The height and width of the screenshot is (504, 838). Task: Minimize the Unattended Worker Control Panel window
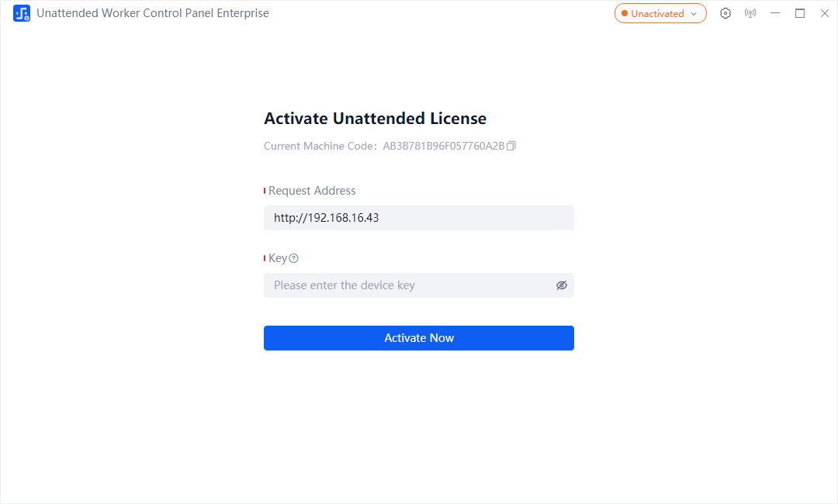[x=774, y=13]
